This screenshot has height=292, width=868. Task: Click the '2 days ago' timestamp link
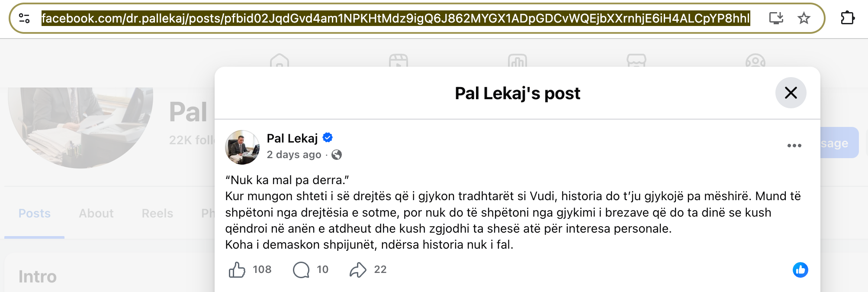[294, 155]
